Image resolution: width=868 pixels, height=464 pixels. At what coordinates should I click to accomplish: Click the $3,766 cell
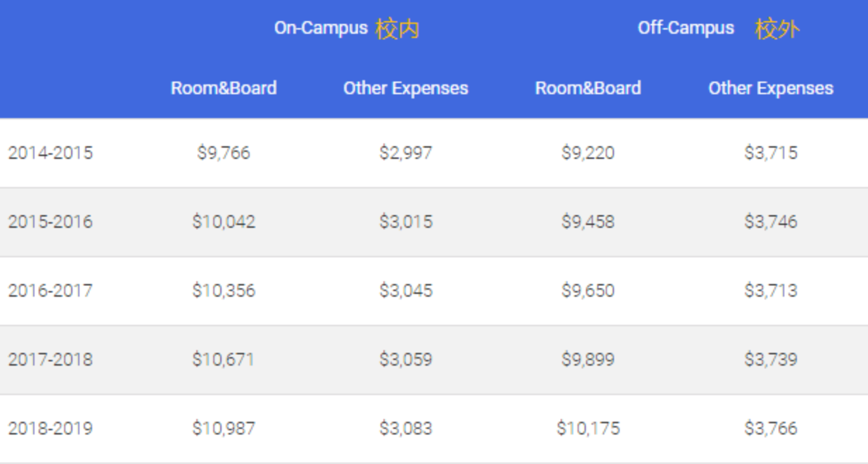pyautogui.click(x=771, y=429)
